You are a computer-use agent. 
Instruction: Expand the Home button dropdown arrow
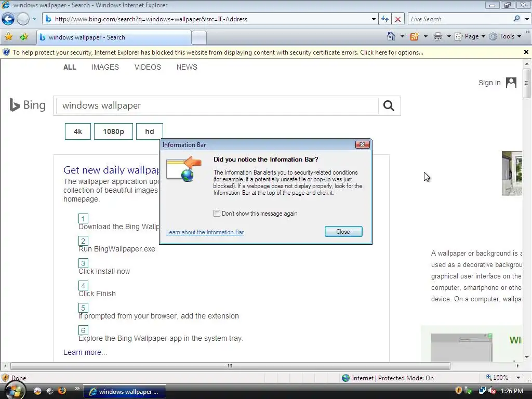coord(402,36)
